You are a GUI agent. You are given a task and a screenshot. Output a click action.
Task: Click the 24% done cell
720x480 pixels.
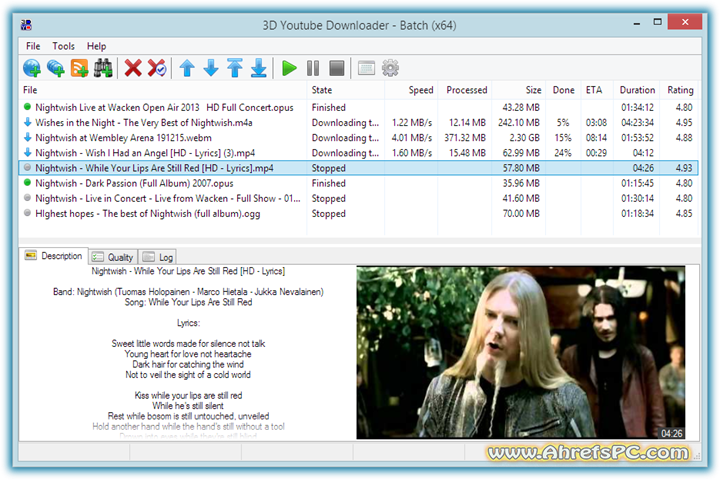pyautogui.click(x=562, y=153)
